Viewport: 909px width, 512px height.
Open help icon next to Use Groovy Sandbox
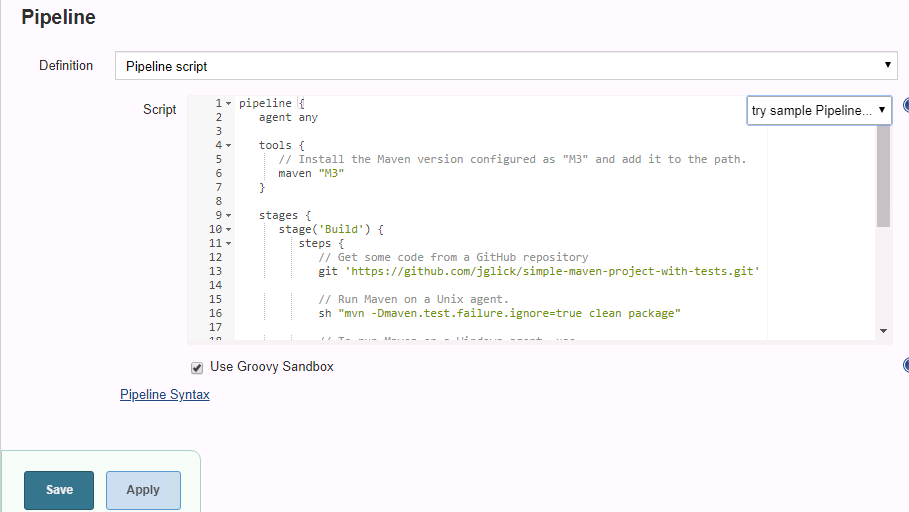click(x=905, y=366)
